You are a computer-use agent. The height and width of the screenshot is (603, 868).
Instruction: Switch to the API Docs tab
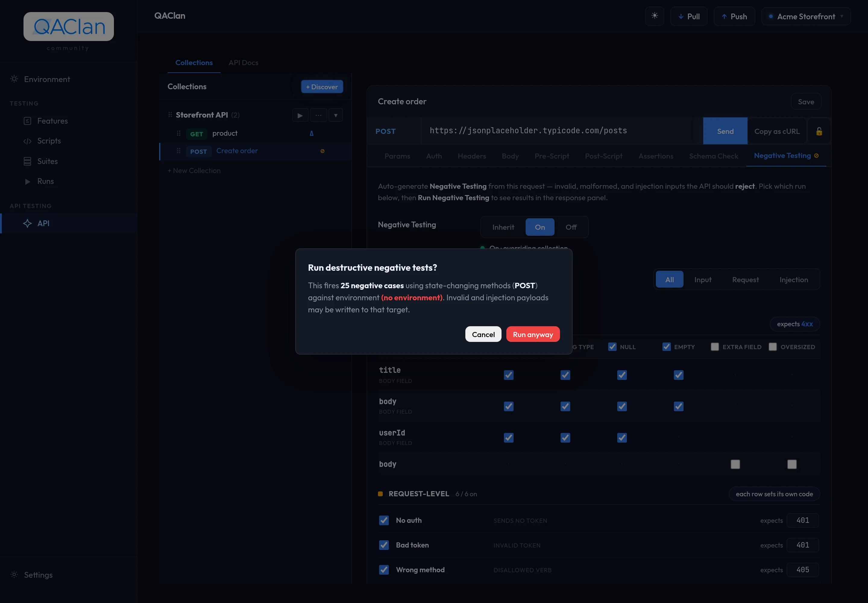tap(243, 63)
